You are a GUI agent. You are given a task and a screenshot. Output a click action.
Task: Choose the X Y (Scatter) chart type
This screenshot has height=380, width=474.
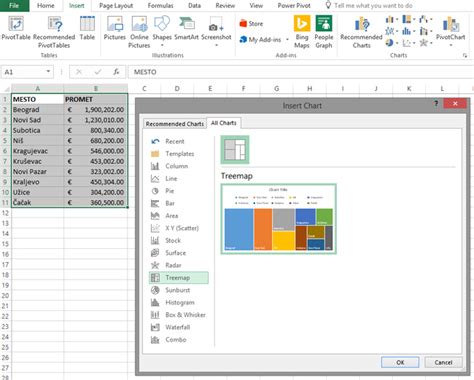pos(179,228)
